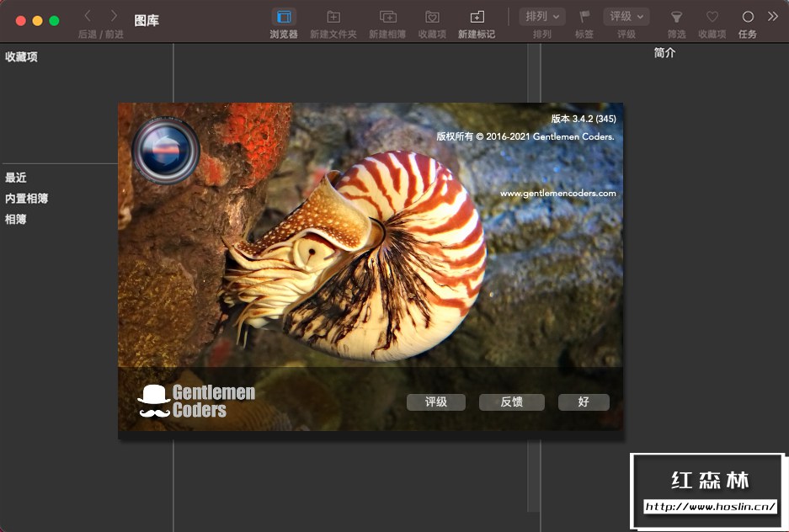Minimize the window with the yellow button

point(37,20)
